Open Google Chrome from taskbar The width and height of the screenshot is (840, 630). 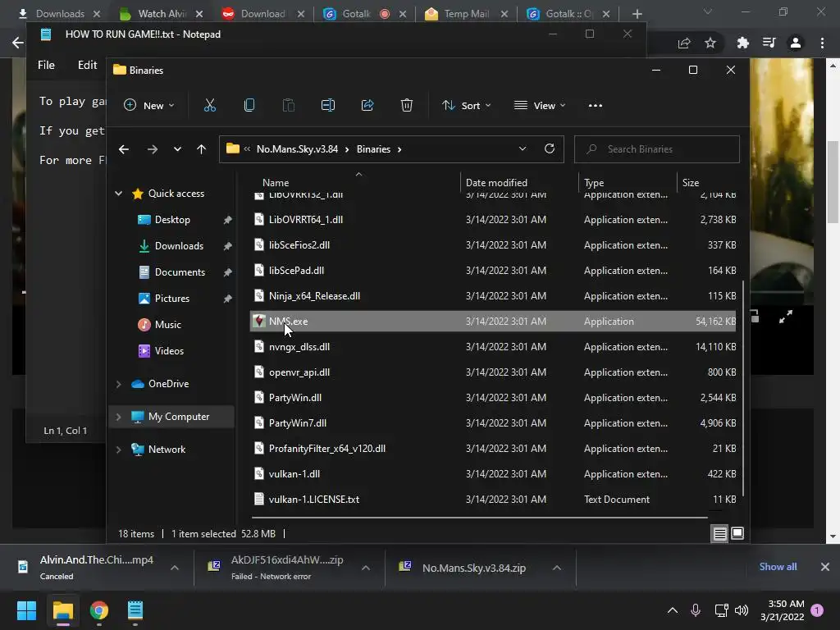(99, 610)
